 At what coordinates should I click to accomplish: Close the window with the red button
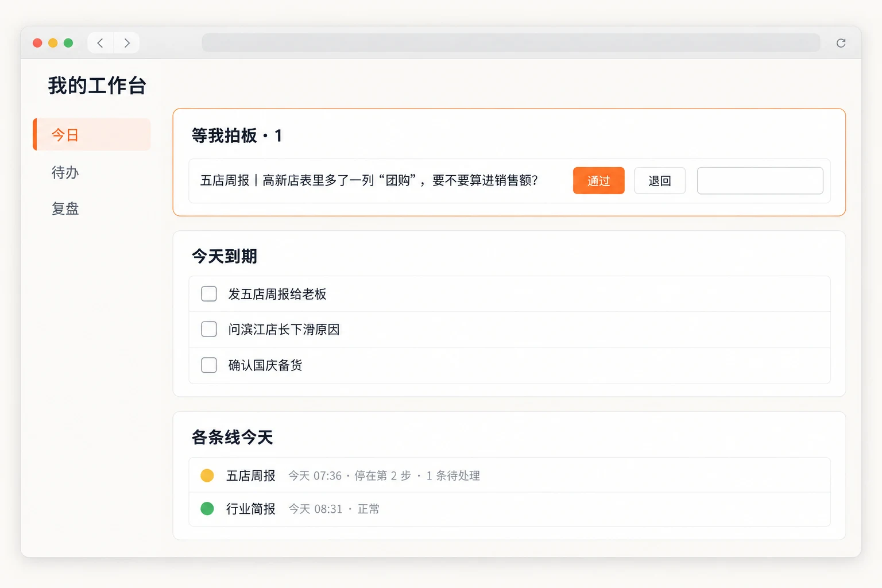point(37,43)
